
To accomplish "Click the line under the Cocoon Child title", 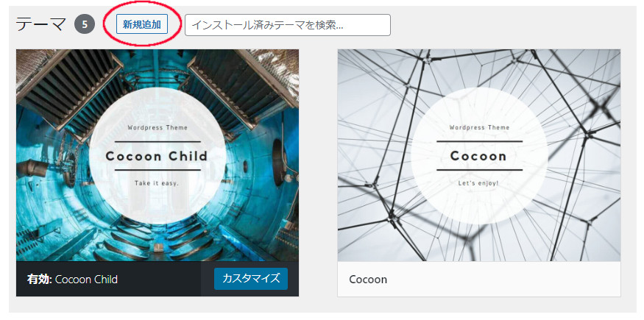I will (x=158, y=170).
